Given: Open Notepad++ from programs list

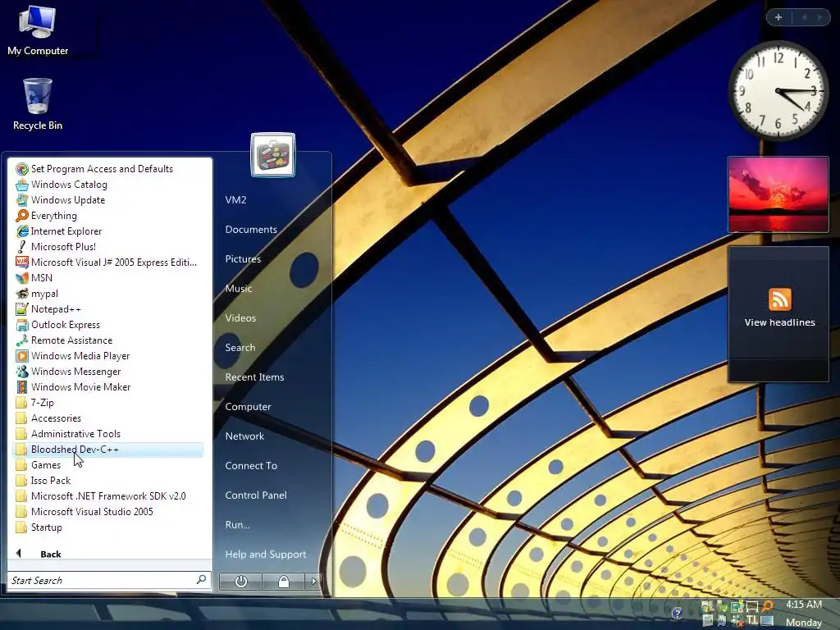Looking at the screenshot, I should click(107, 309).
